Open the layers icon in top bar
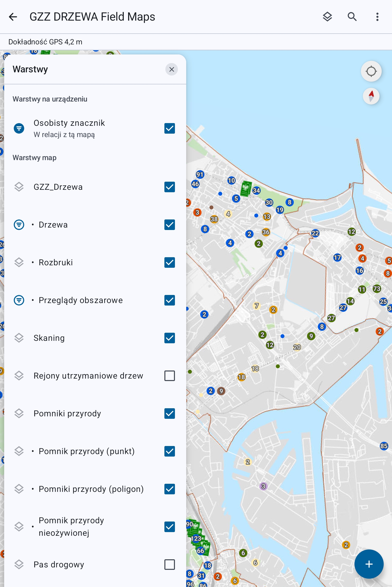 click(x=327, y=17)
